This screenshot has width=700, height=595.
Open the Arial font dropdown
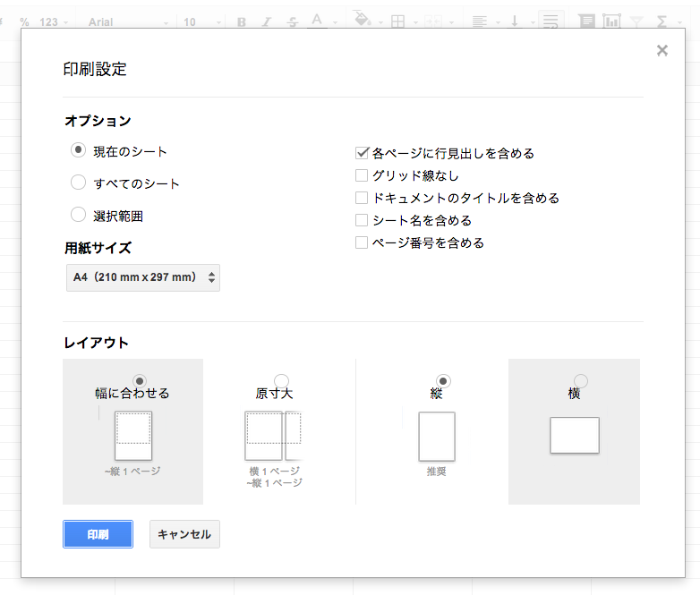[128, 21]
